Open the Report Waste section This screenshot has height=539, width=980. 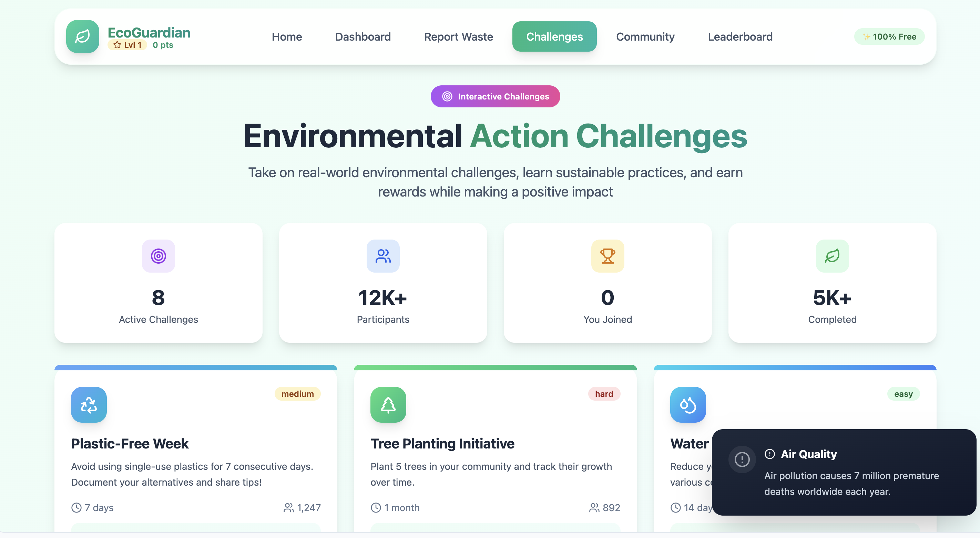(x=458, y=37)
